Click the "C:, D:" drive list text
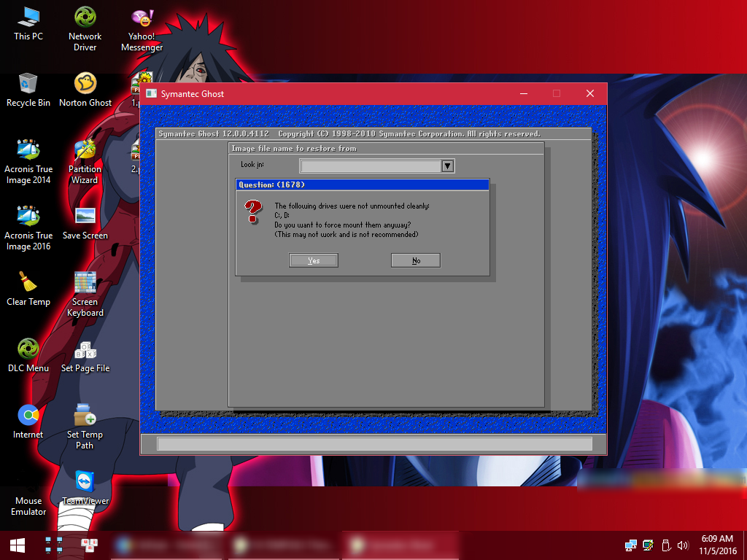The height and width of the screenshot is (560, 747). point(282,215)
